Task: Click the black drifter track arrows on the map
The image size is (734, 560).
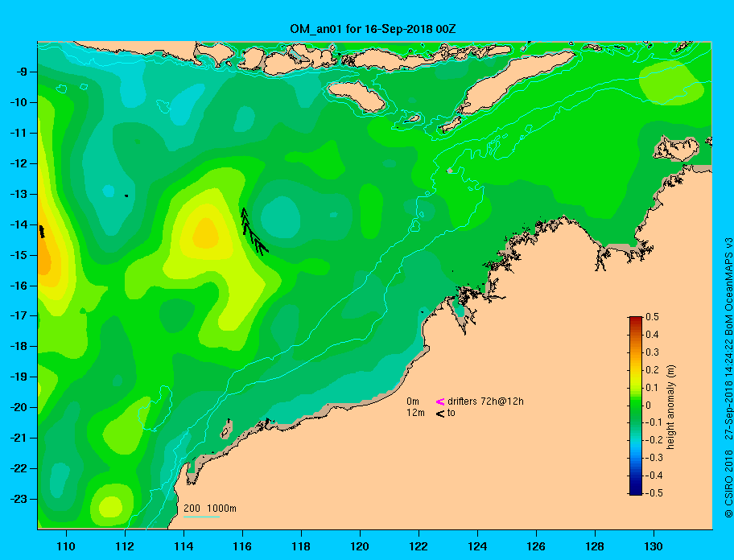Action: [x=254, y=232]
